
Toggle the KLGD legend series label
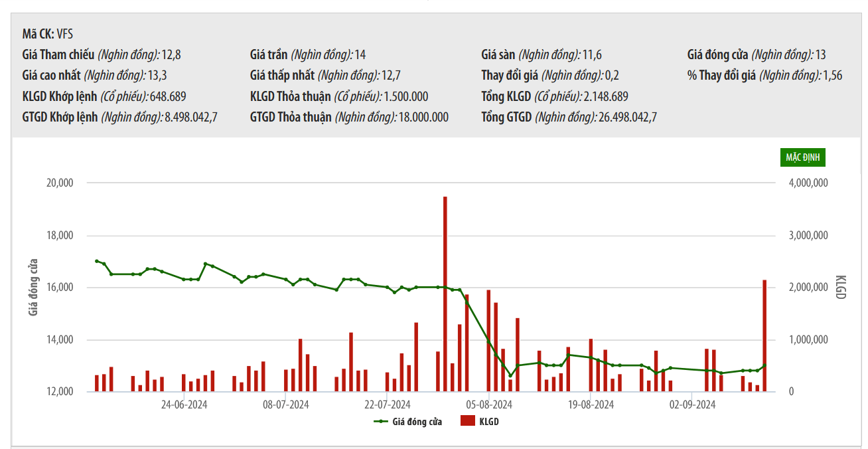[x=488, y=421]
